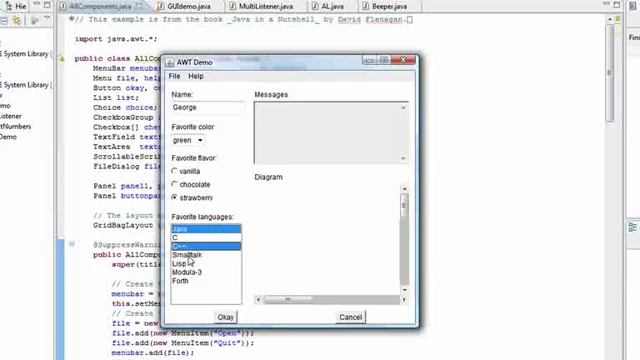
Task: Click the Diagram vertical scrollbar up arrow
Action: coord(404,189)
